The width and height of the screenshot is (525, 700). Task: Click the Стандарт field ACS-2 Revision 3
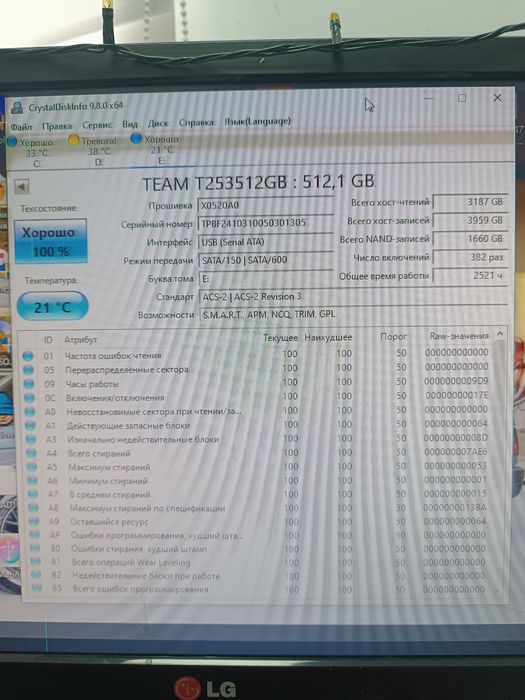point(353,296)
